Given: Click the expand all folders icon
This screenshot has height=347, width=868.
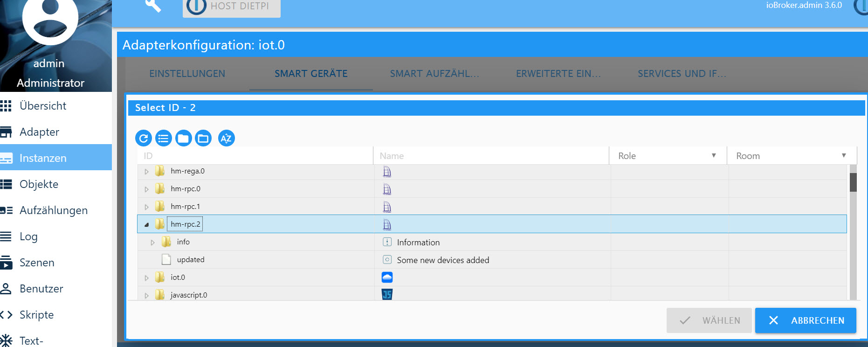Looking at the screenshot, I should pyautogui.click(x=203, y=138).
